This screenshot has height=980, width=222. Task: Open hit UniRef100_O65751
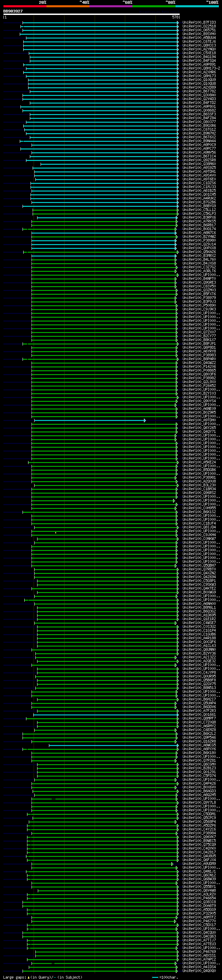199,30
